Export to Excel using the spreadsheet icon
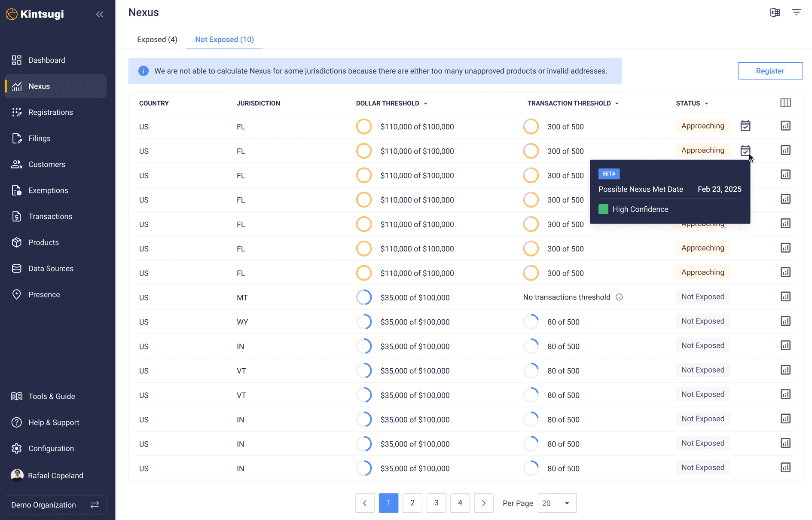The image size is (812, 520). click(x=775, y=12)
